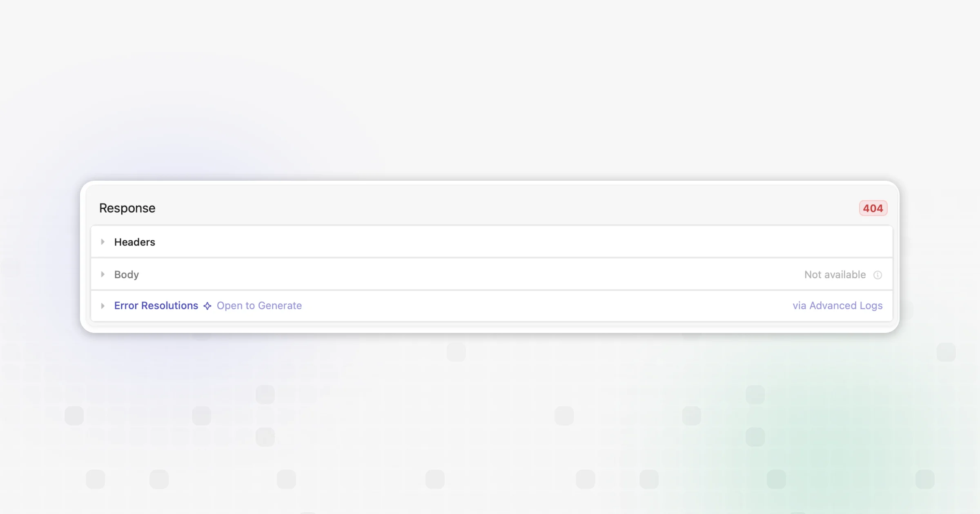The height and width of the screenshot is (514, 980).
Task: Click the Not available text
Action: point(835,275)
